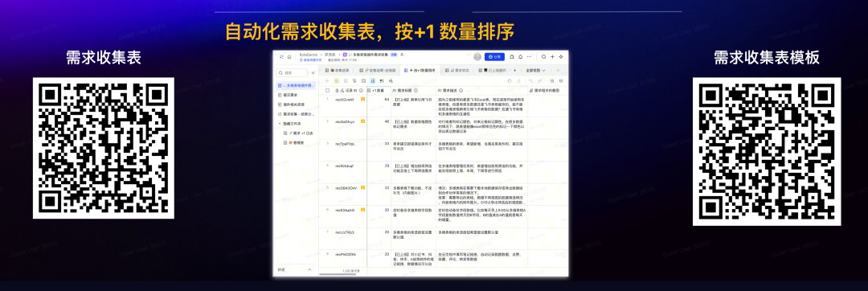Click the magnifier search icon in top bar
The image size is (868, 291).
pos(543,57)
